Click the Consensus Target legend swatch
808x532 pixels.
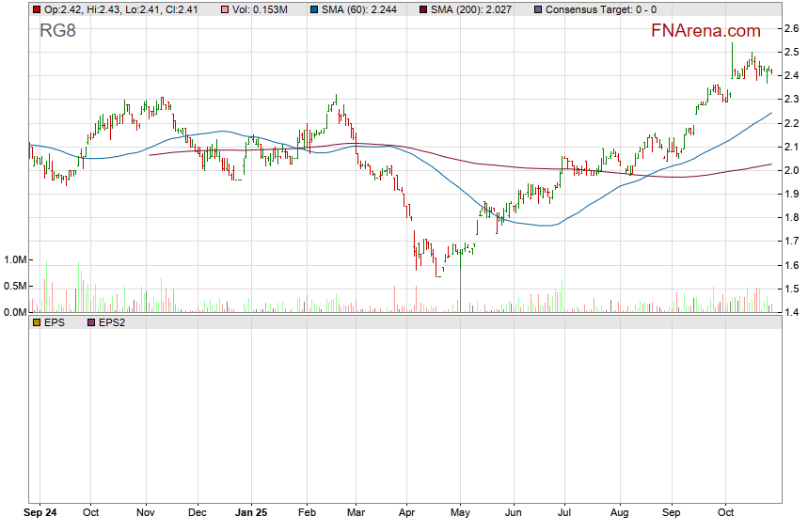tap(536, 9)
